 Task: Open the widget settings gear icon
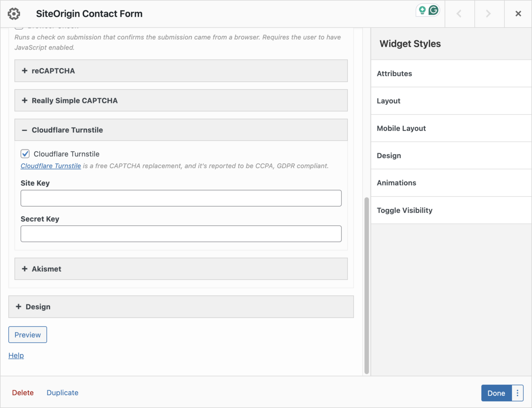point(14,13)
